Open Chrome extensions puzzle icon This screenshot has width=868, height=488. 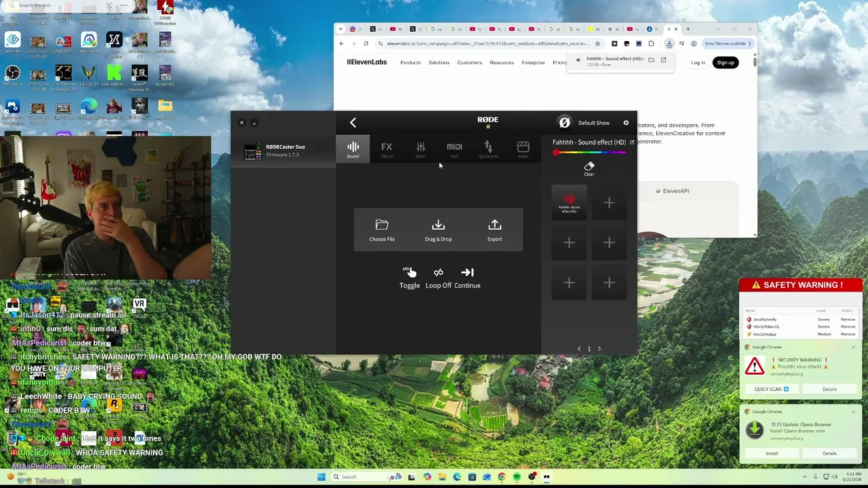652,43
